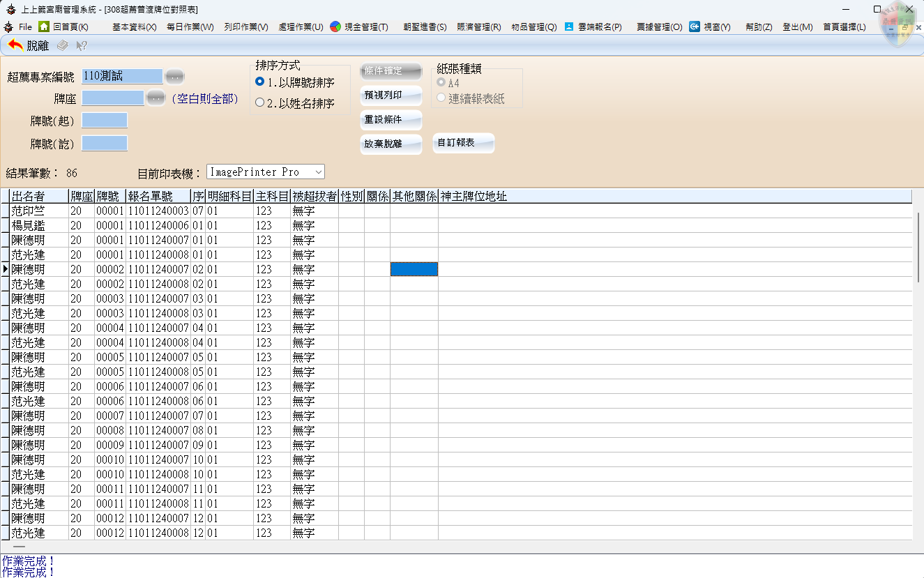Image resolution: width=924 pixels, height=578 pixels.
Task: Click the 牌號(起) input field
Action: click(105, 121)
